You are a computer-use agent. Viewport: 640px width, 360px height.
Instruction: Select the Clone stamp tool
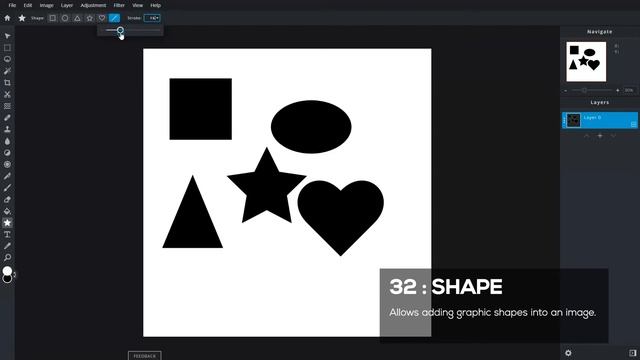(x=7, y=129)
